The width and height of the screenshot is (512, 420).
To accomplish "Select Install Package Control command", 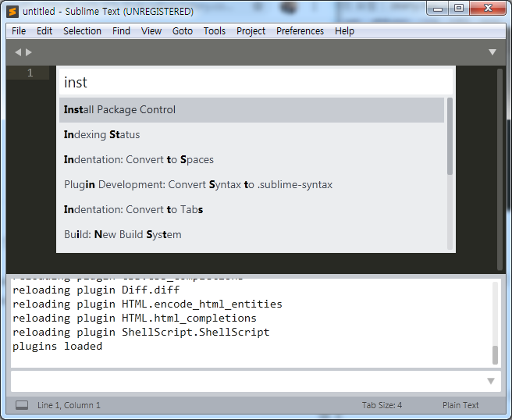I will click(x=251, y=110).
